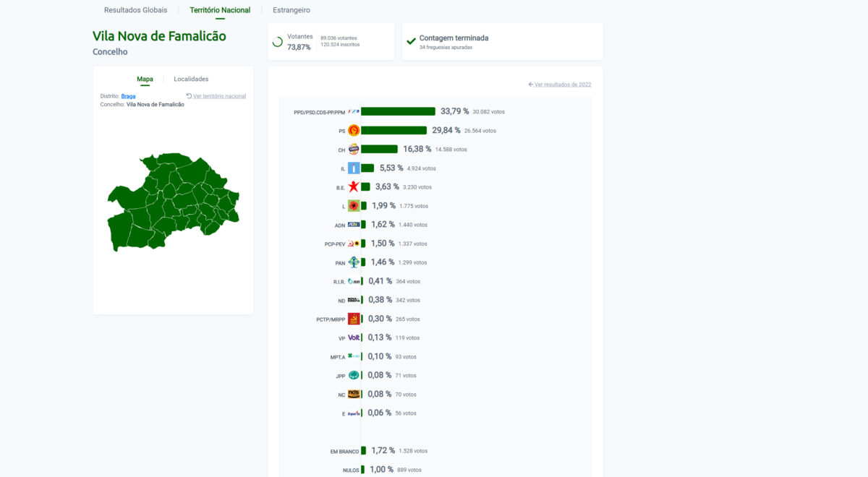This screenshot has width=868, height=477.
Task: Click the B.E. red star logo
Action: (354, 187)
